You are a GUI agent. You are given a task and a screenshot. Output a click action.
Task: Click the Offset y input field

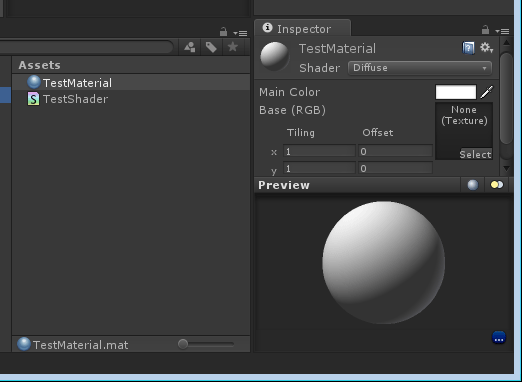[x=395, y=168]
